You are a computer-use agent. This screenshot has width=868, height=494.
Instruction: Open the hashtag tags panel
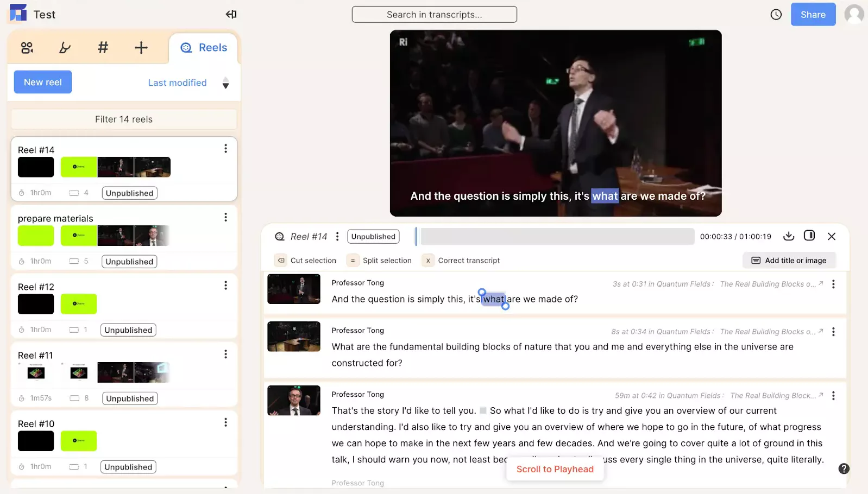[103, 48]
